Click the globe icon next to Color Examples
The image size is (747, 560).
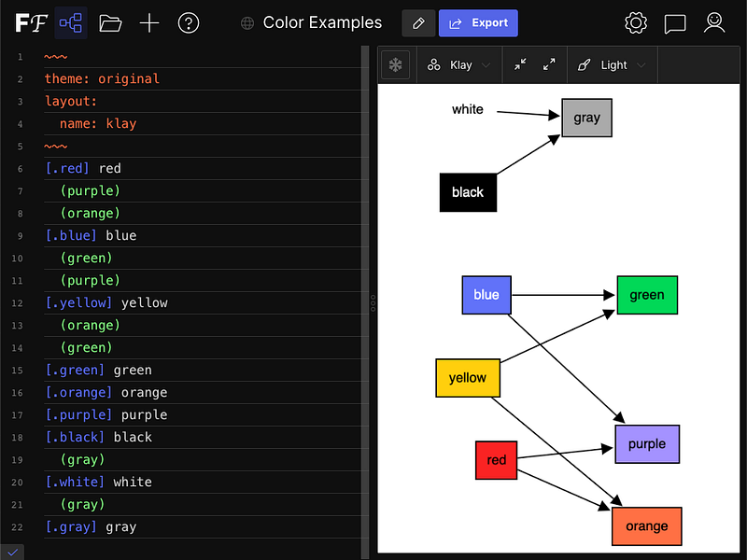pyautogui.click(x=247, y=22)
